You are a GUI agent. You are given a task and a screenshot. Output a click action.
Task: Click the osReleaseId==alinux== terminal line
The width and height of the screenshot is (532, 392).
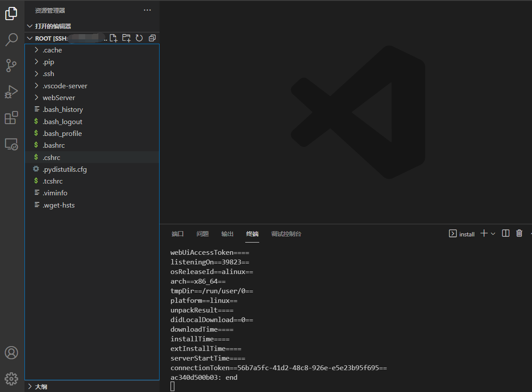[212, 272]
